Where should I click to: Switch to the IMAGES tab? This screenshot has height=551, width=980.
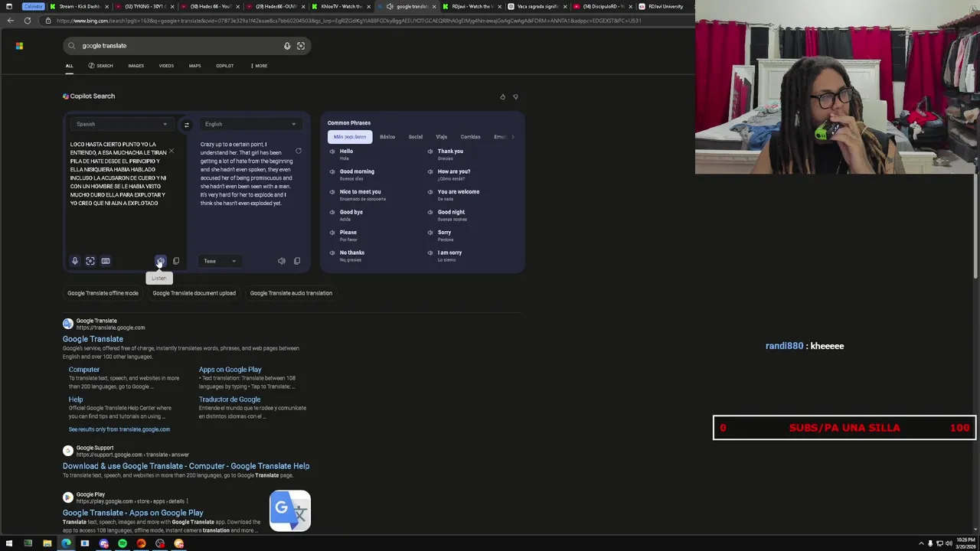(x=136, y=66)
